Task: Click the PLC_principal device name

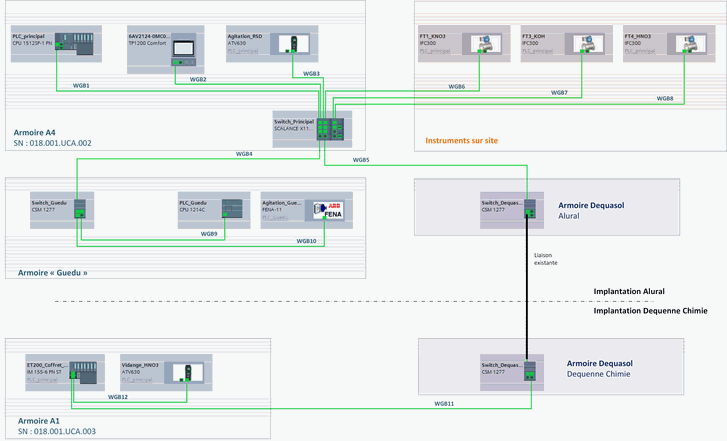Action: tap(28, 36)
